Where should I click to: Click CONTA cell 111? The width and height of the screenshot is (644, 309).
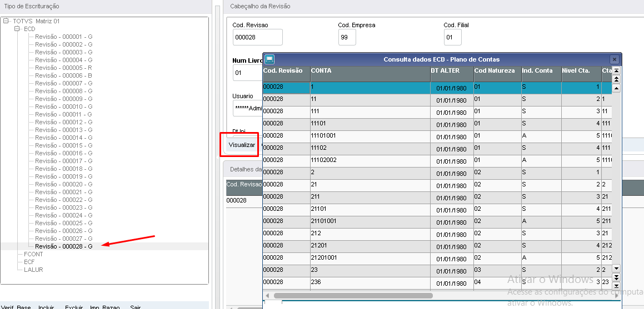[371, 112]
